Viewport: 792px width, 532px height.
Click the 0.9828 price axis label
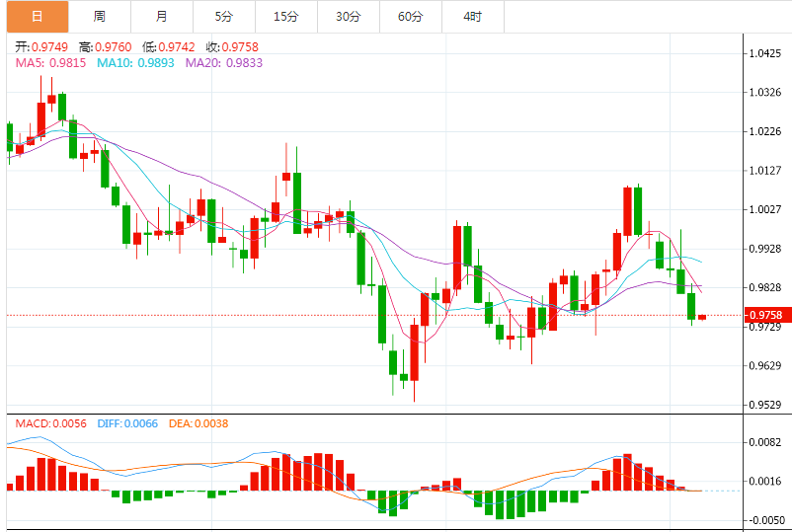coord(765,287)
